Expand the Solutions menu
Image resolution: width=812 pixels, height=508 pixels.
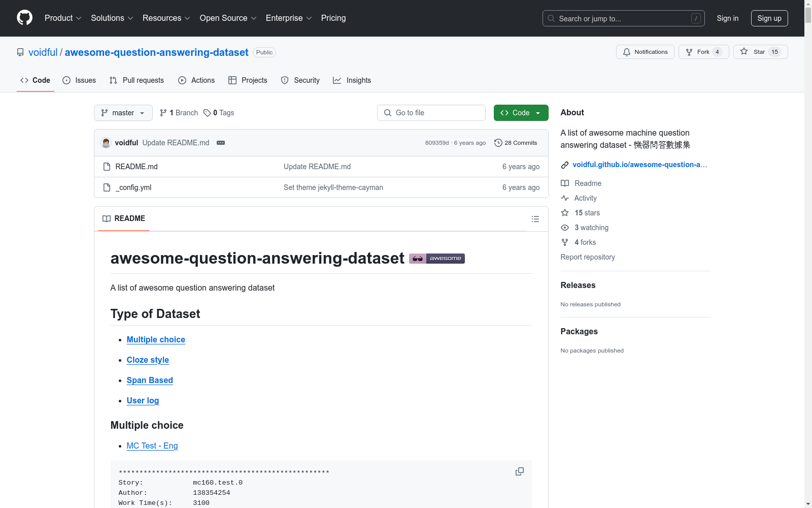(x=112, y=18)
